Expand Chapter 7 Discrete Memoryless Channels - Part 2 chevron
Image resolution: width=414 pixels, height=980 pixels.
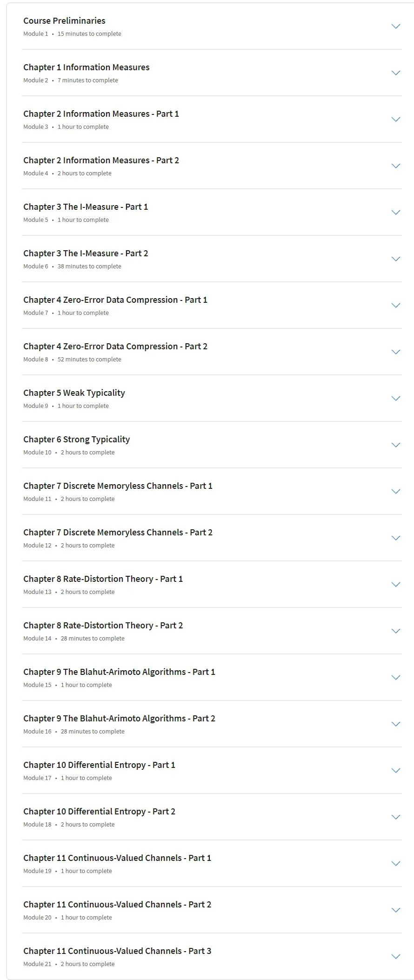pyautogui.click(x=396, y=538)
